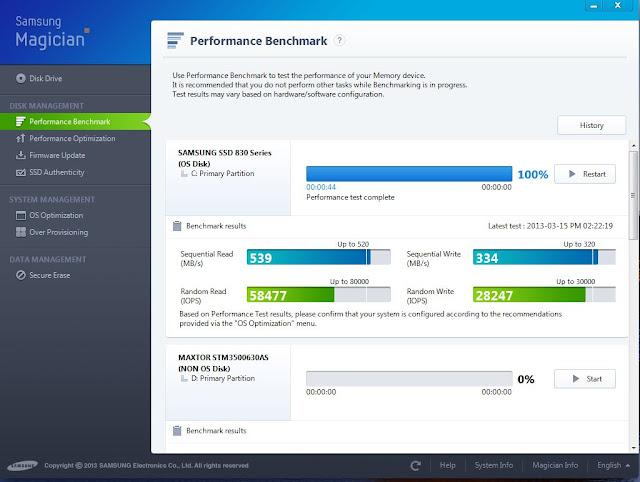This screenshot has height=482, width=640.
Task: Click the scrollbar down arrow
Action: point(633,448)
